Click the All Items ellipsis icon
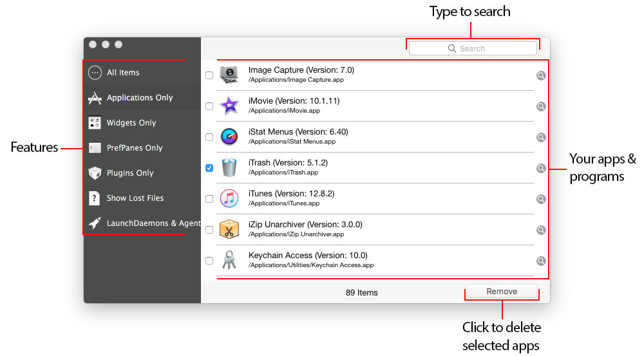 [95, 73]
